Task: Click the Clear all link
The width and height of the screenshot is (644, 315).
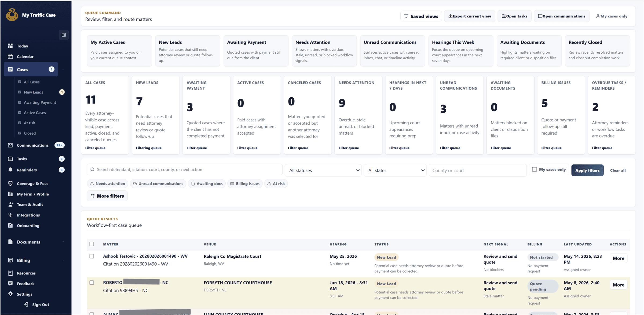Action: click(x=618, y=171)
